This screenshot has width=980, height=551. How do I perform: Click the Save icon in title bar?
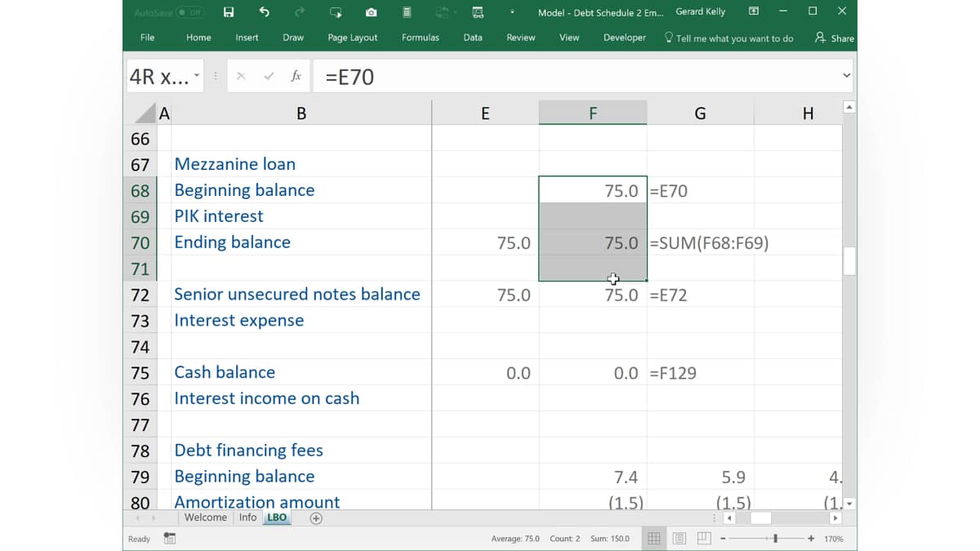tap(229, 12)
